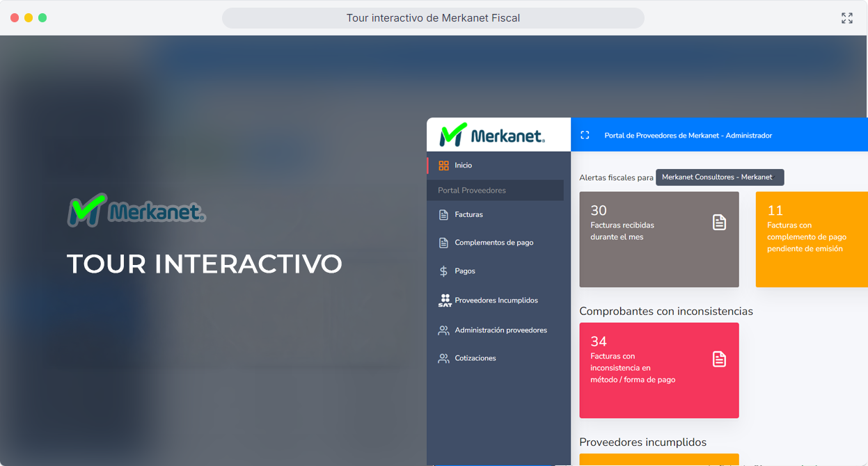
Task: Toggle fullscreen icon in blue portal header
Action: (x=585, y=136)
